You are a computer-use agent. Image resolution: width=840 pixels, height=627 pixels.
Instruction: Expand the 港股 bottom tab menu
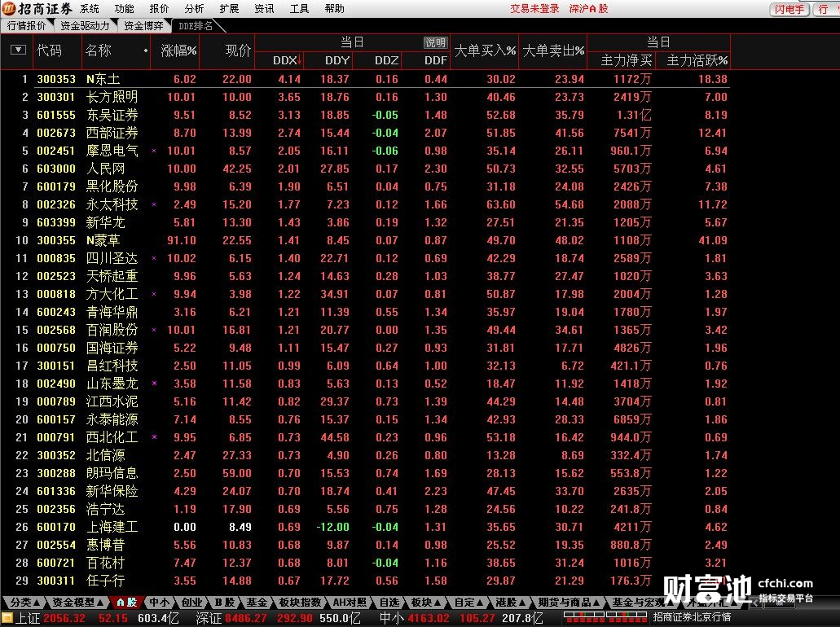(510, 603)
